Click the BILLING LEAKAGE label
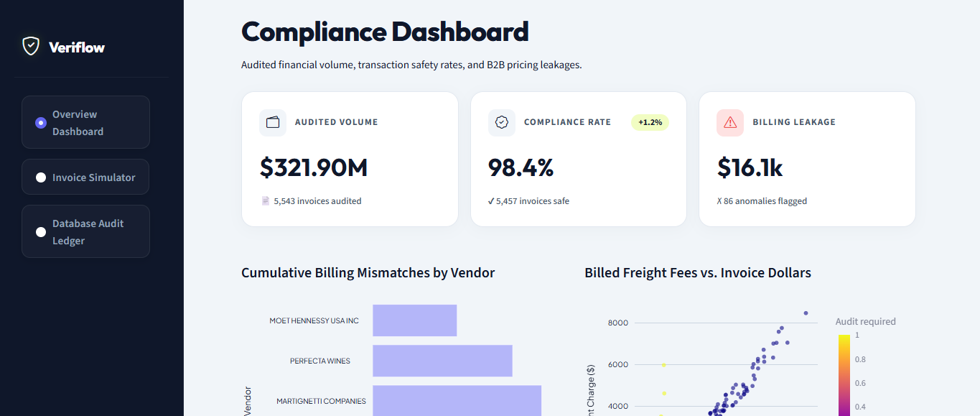This screenshot has height=416, width=980. [794, 122]
